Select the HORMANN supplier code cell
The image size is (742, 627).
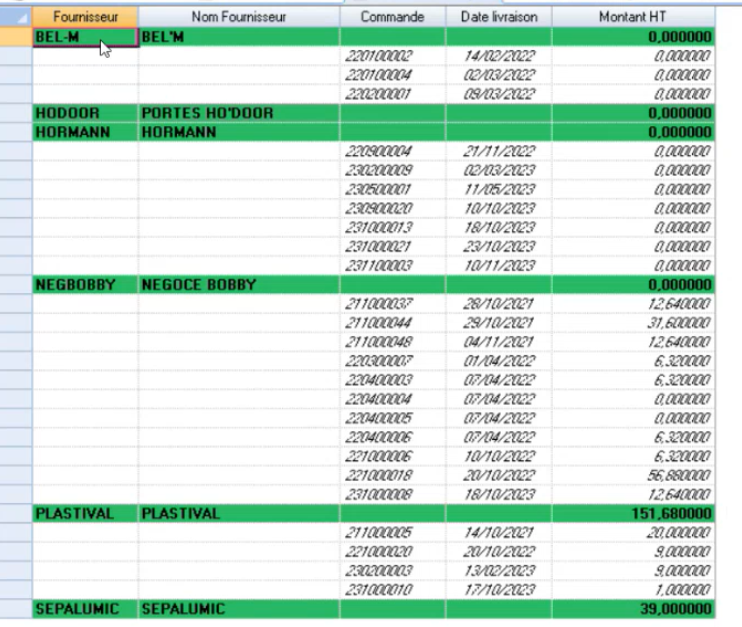click(x=85, y=132)
